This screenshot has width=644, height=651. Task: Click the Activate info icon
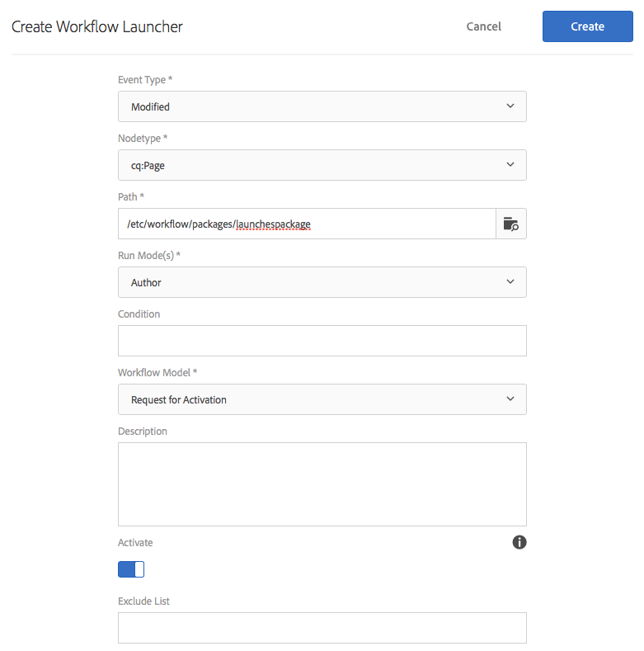(x=519, y=542)
